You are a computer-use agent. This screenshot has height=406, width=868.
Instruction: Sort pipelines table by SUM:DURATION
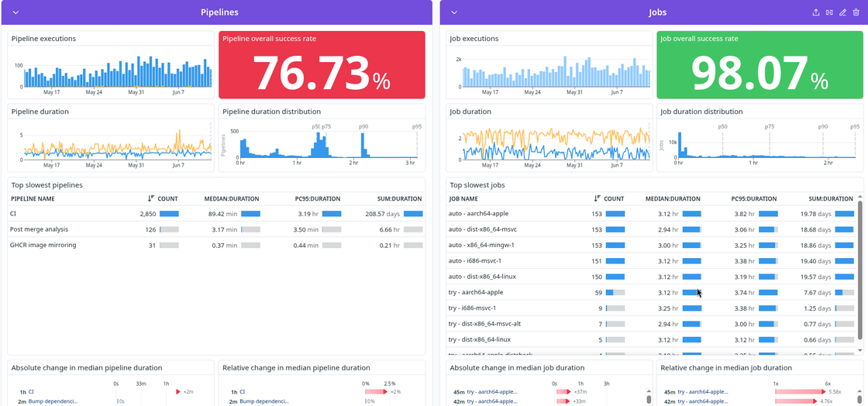tap(399, 198)
